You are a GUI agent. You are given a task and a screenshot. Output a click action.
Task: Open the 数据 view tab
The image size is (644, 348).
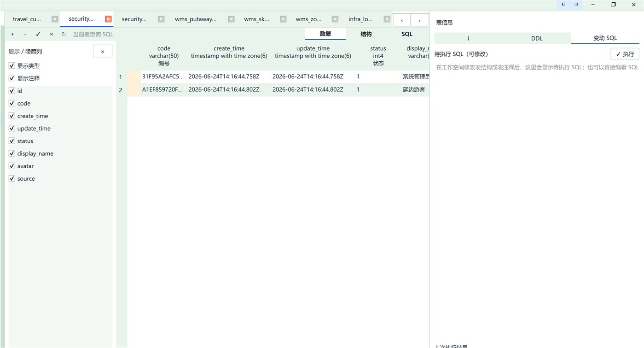click(325, 34)
